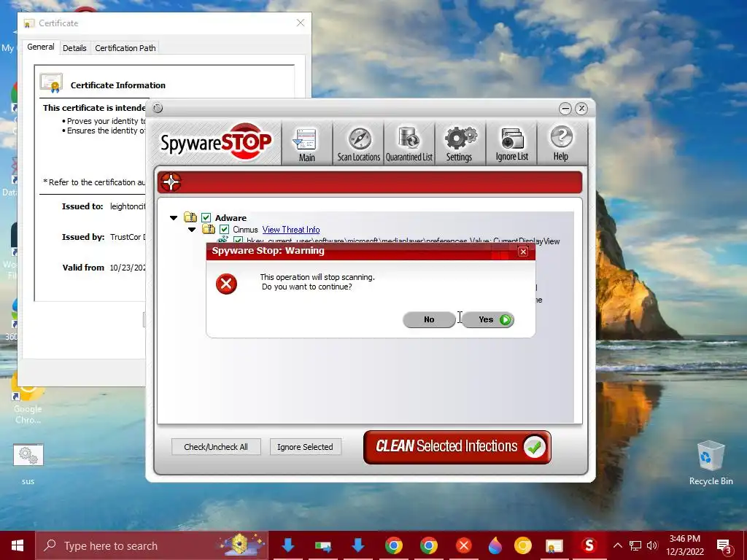Screen dimensions: 747x560
Task: Click the red error icon in the warning dialog
Action: tap(226, 284)
